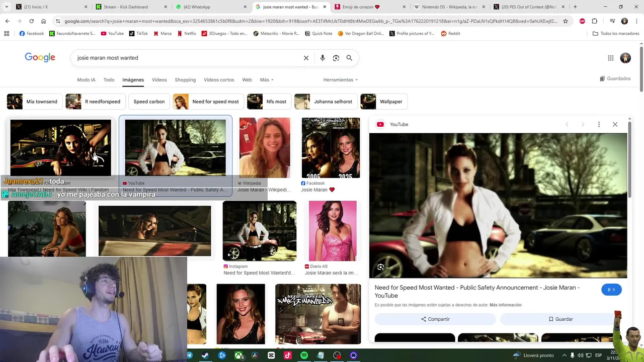Select the Speed carbon filter chip

point(149,102)
